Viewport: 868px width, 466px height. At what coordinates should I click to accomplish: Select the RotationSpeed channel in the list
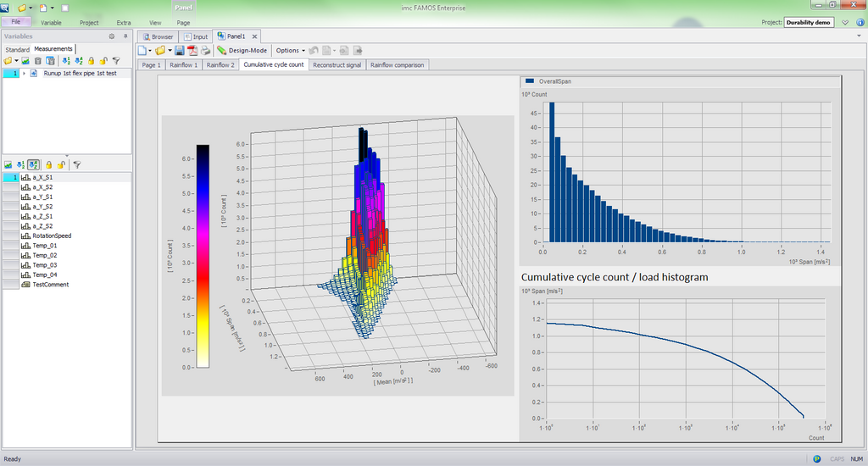coord(52,236)
